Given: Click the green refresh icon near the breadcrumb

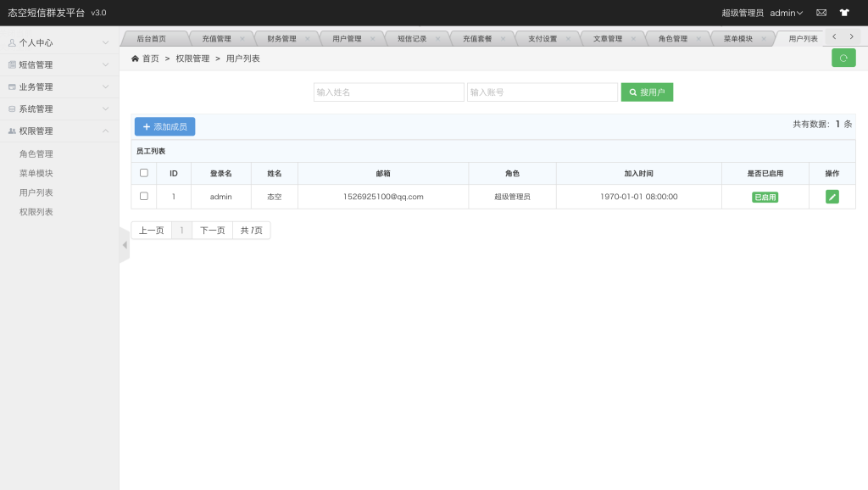Looking at the screenshot, I should click(842, 58).
